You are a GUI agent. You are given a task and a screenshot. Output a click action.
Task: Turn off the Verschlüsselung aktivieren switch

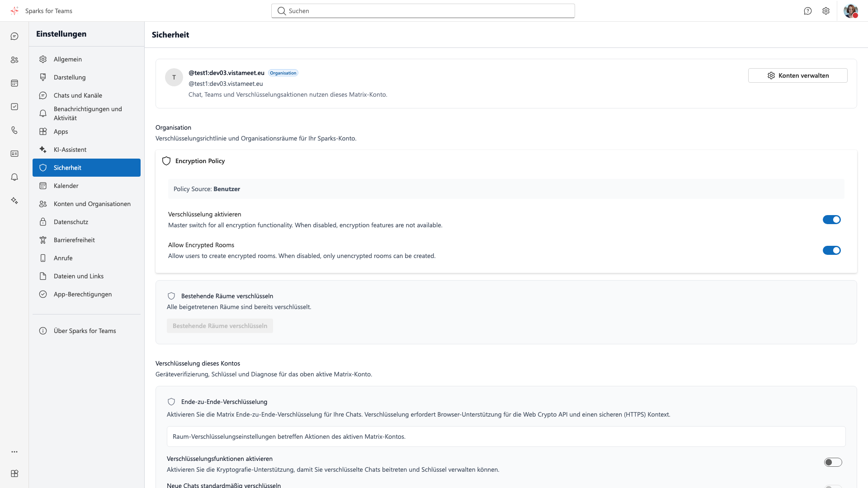pyautogui.click(x=832, y=220)
